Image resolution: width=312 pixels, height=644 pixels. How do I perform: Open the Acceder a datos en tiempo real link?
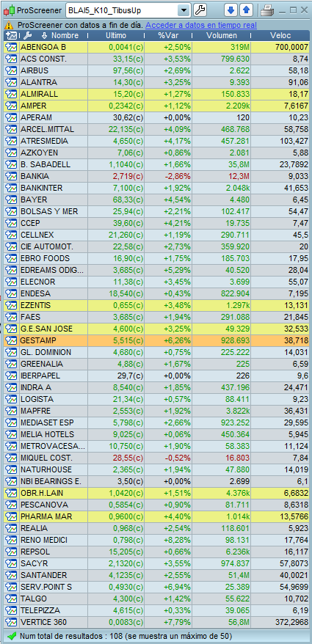pos(201,25)
